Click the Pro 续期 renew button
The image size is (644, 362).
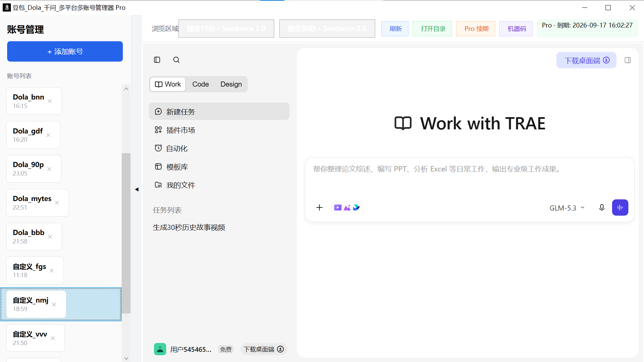coord(476,29)
